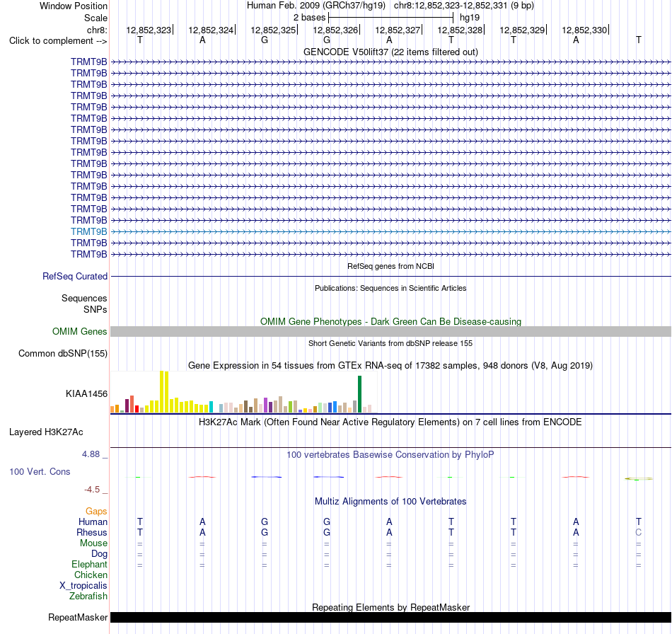
Task: Click the Zebrafish alignment row label
Action: (x=88, y=596)
